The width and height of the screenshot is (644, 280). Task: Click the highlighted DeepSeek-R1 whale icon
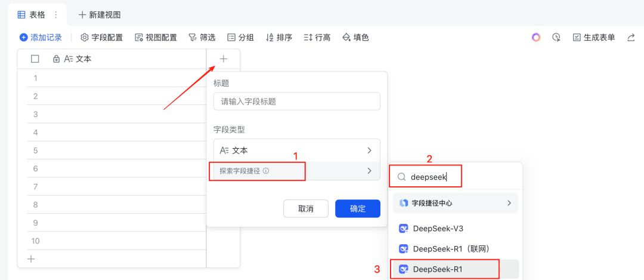[x=404, y=269]
